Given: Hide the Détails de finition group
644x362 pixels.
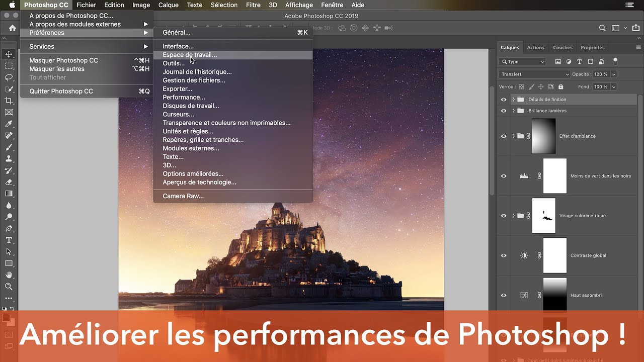Looking at the screenshot, I should (504, 100).
